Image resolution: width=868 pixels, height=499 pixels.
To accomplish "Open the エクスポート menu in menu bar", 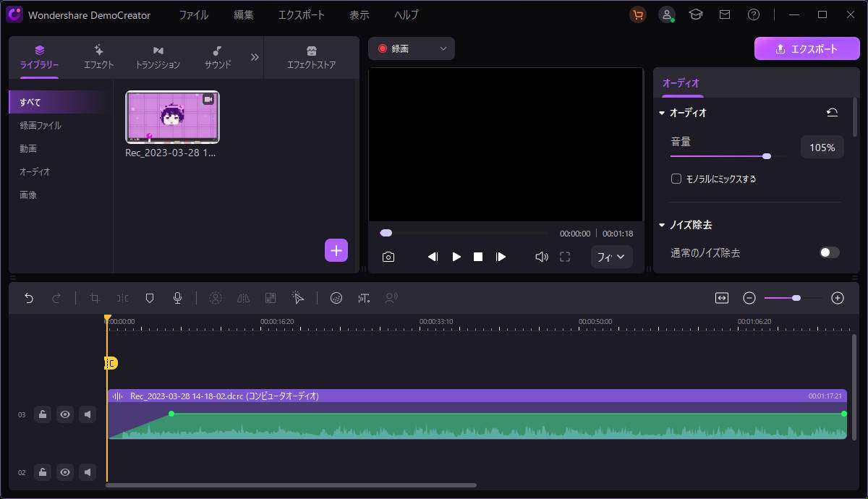I will click(300, 14).
